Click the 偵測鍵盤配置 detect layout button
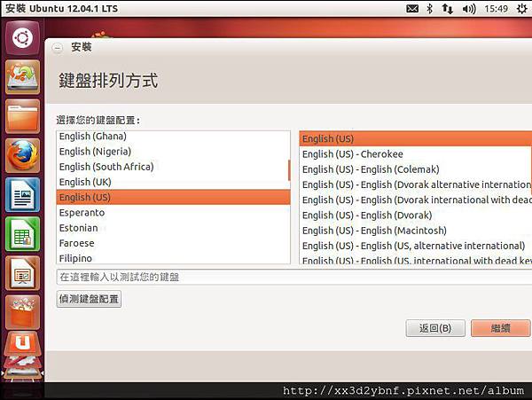 (89, 299)
